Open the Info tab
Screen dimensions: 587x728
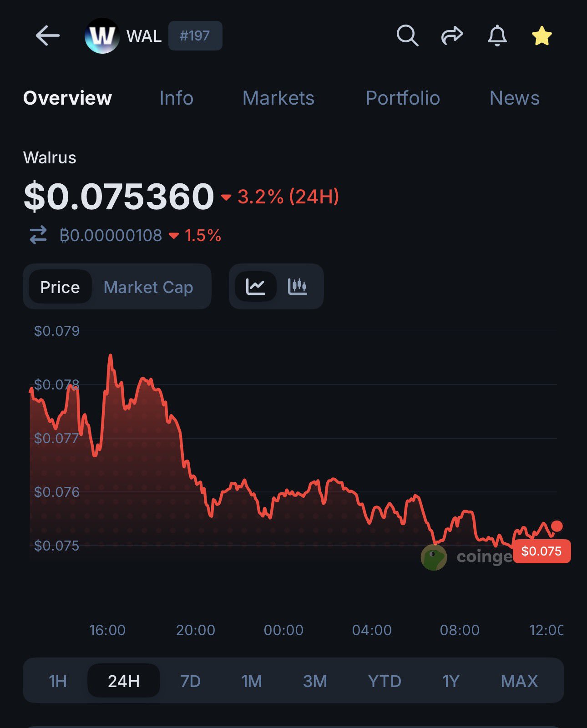click(x=176, y=98)
